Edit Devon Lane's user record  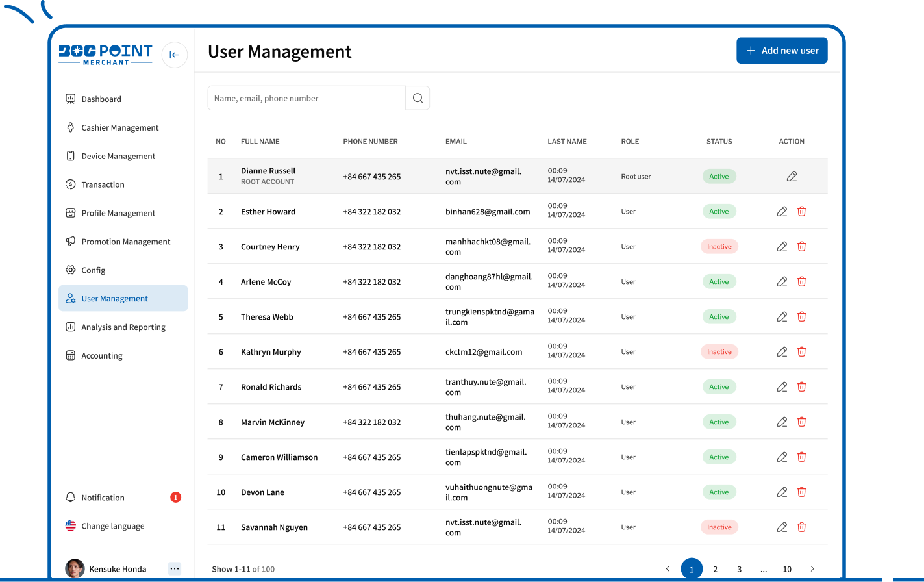[782, 492]
